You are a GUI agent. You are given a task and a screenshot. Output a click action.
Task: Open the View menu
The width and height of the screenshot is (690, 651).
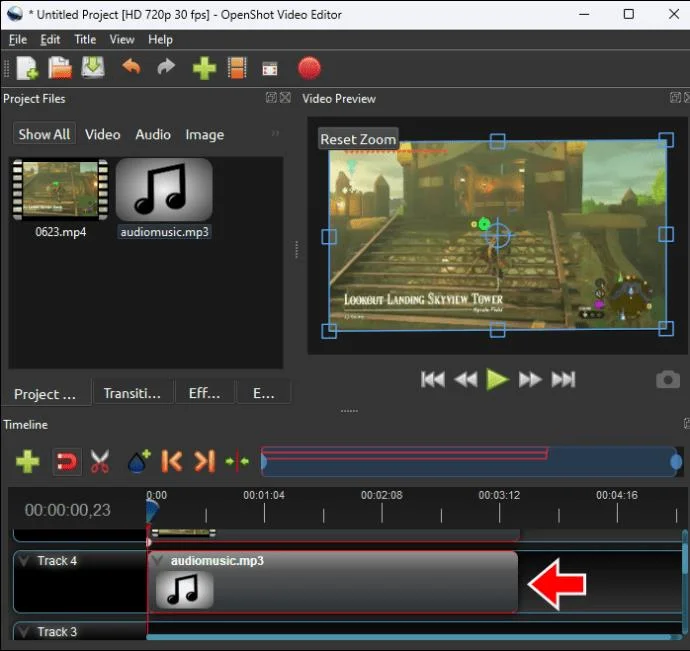click(x=122, y=40)
